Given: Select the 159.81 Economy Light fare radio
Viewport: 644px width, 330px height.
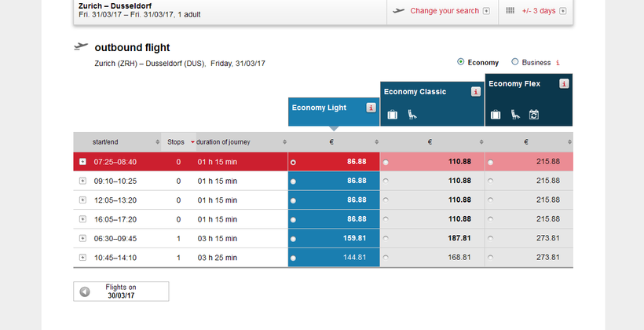Looking at the screenshot, I should click(x=293, y=239).
